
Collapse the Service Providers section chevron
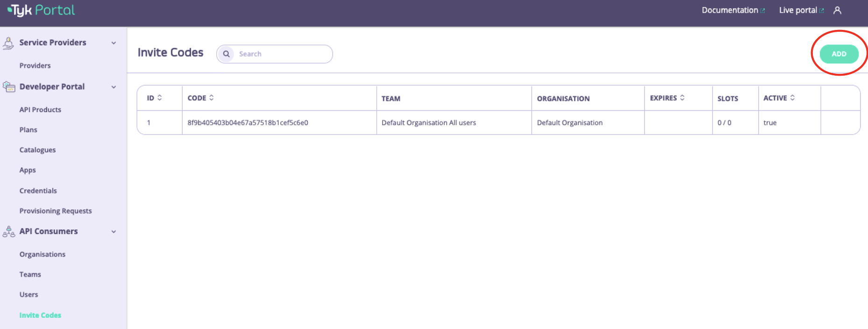114,43
